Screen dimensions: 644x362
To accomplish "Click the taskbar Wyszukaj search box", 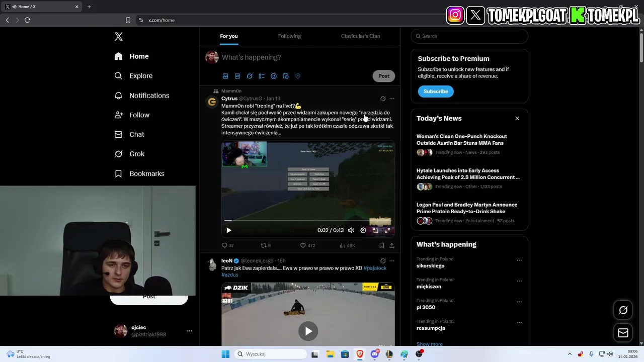I will click(x=271, y=354).
